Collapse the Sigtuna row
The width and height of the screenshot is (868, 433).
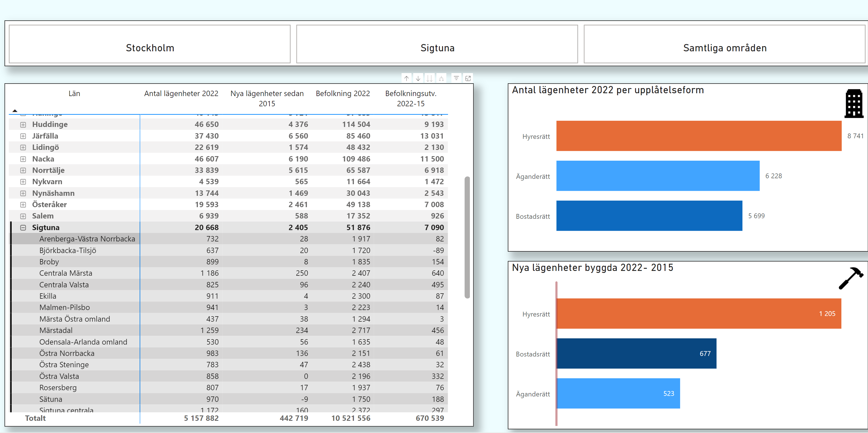(23, 228)
